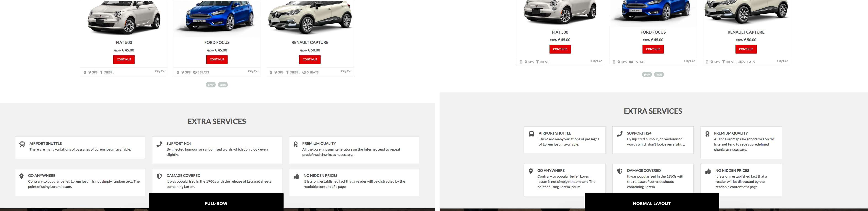Click GPS pin icon on Fiat 500 card, full-row layout

pyautogui.click(x=90, y=72)
